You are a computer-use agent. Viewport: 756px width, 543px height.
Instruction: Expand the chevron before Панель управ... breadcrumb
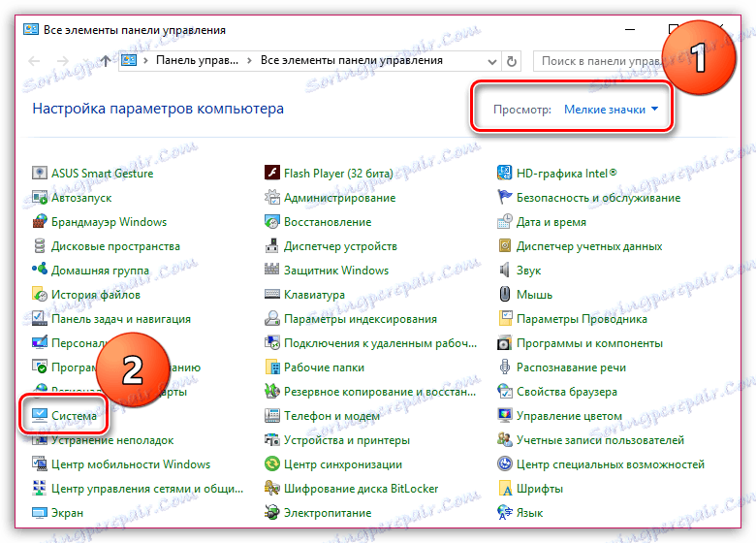point(145,61)
